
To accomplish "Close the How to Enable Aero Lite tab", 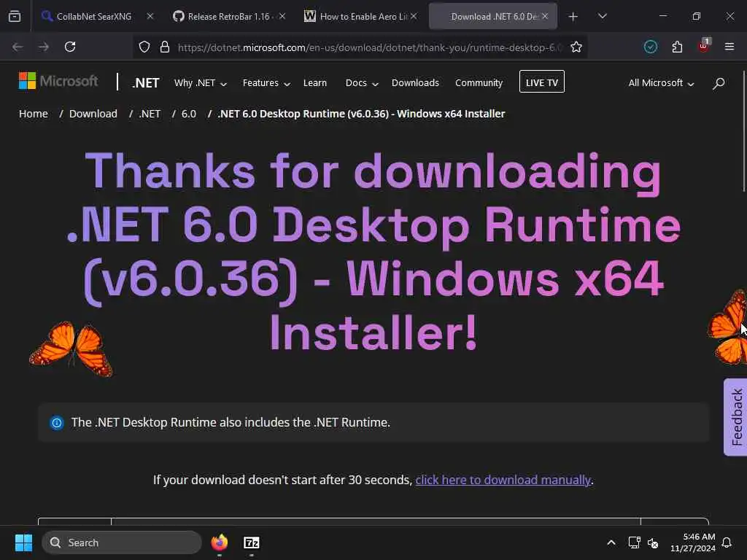I will 414,16.
